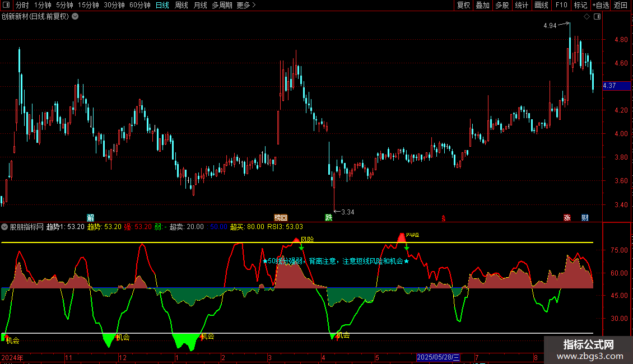
Task: Select the 30分钟 period tab
Action: coord(114,5)
